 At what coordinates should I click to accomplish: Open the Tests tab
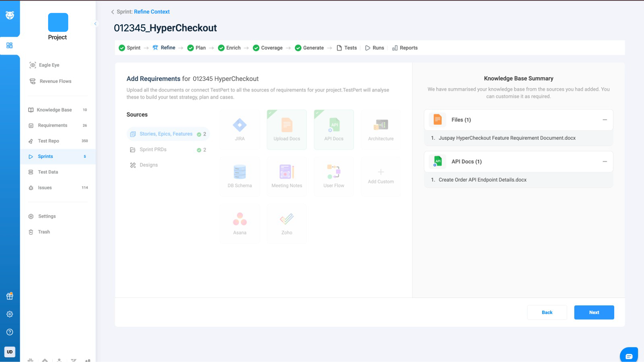pos(347,48)
